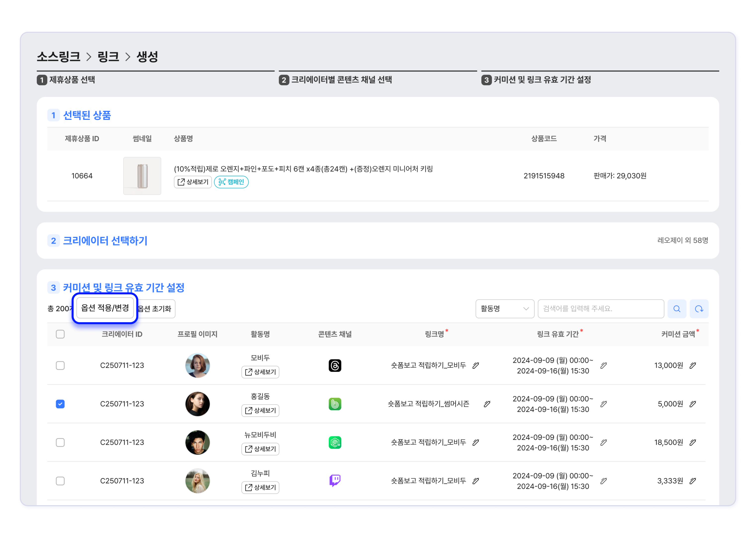Click the blue search magnifier icon
Image resolution: width=756 pixels, height=538 pixels.
676,309
